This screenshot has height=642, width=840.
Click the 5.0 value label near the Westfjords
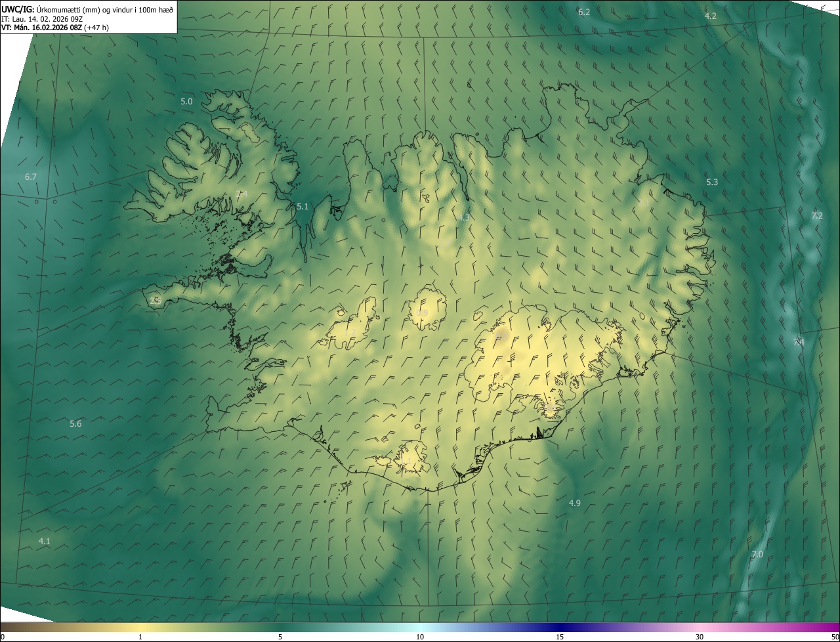[186, 102]
